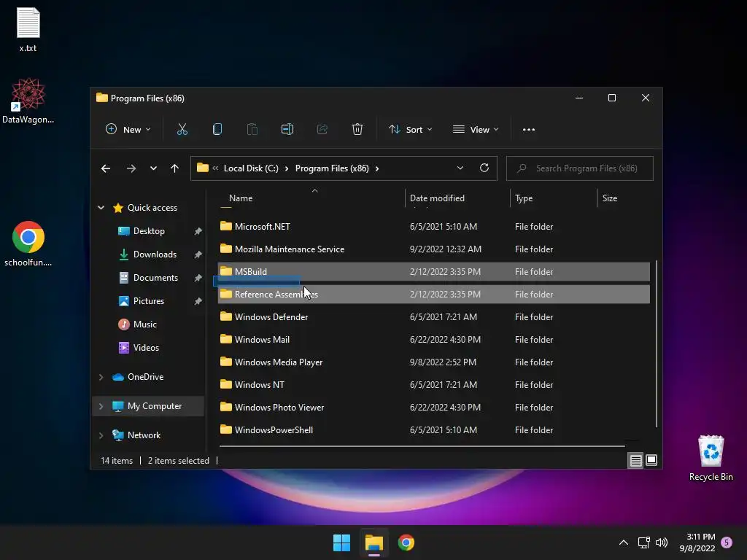Click the Copy icon in toolbar
This screenshot has height=560, width=747.
[x=217, y=129]
